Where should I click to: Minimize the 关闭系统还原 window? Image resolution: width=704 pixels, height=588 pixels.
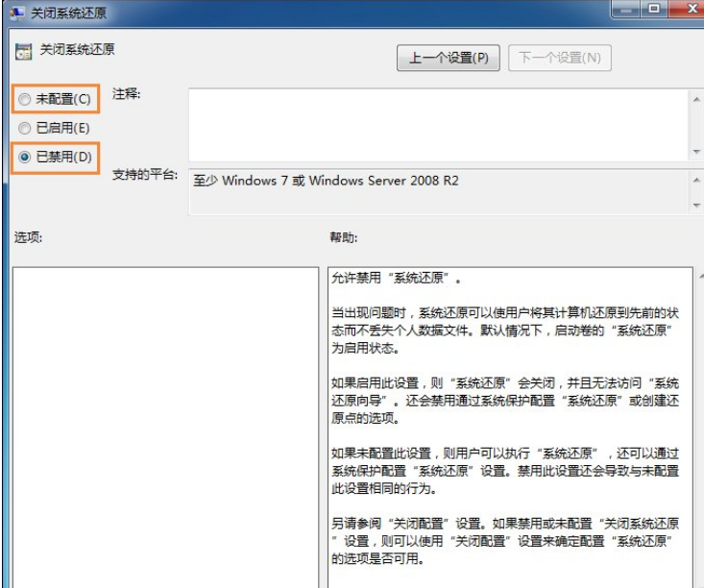tap(627, 10)
